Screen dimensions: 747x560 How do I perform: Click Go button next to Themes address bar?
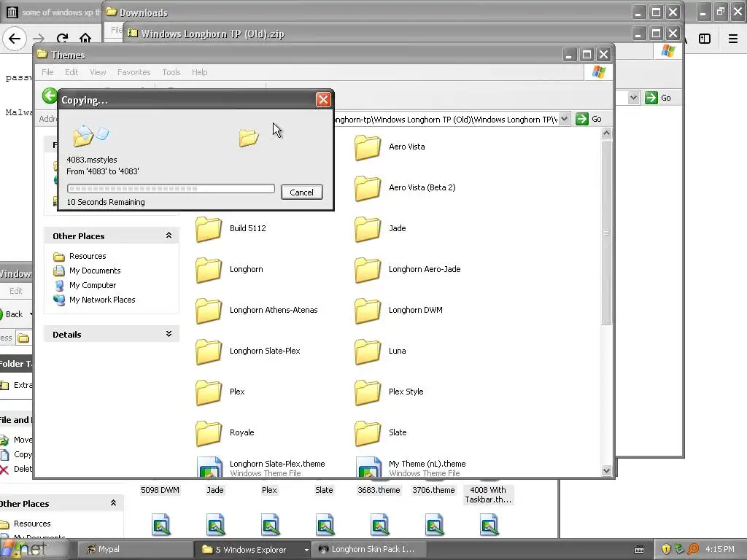(x=589, y=119)
